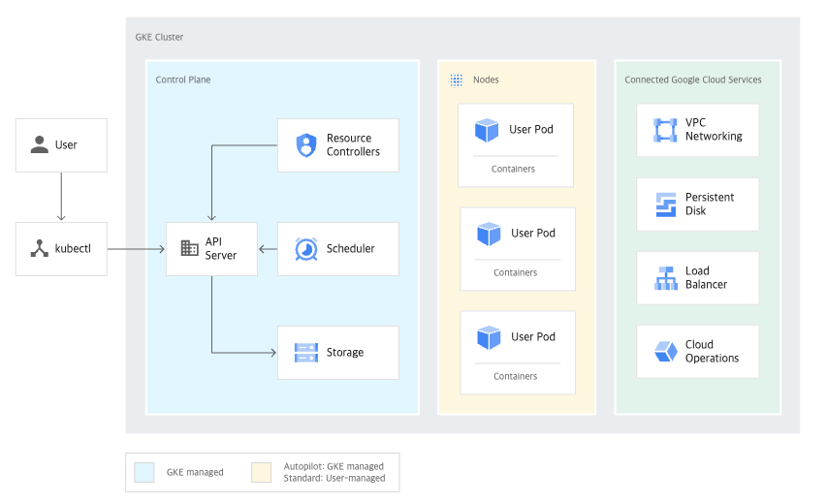Click the Nodes dotted grid icon

point(456,80)
